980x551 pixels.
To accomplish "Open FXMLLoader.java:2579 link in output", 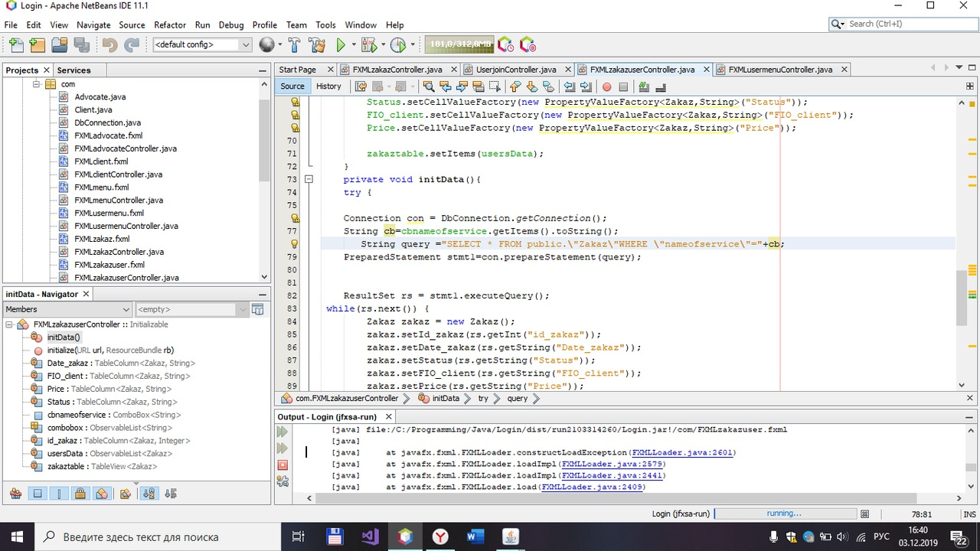I will click(x=613, y=464).
